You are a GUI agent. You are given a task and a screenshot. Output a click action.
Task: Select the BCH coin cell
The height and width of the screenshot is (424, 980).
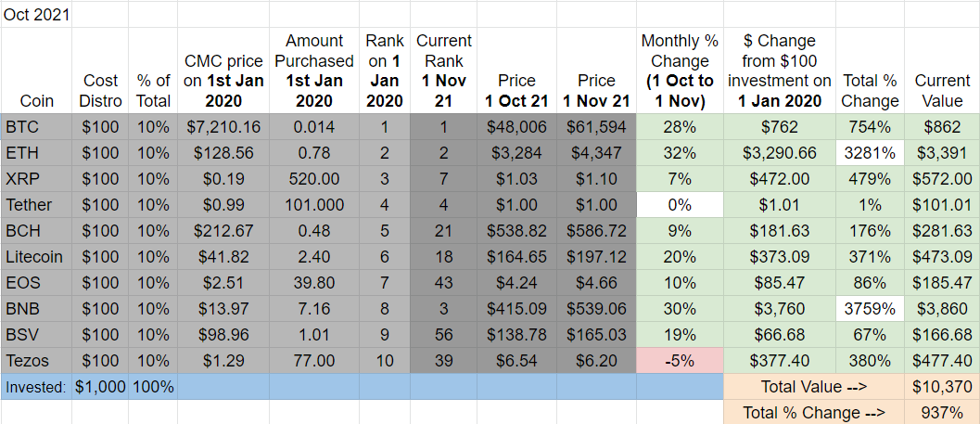pos(37,231)
